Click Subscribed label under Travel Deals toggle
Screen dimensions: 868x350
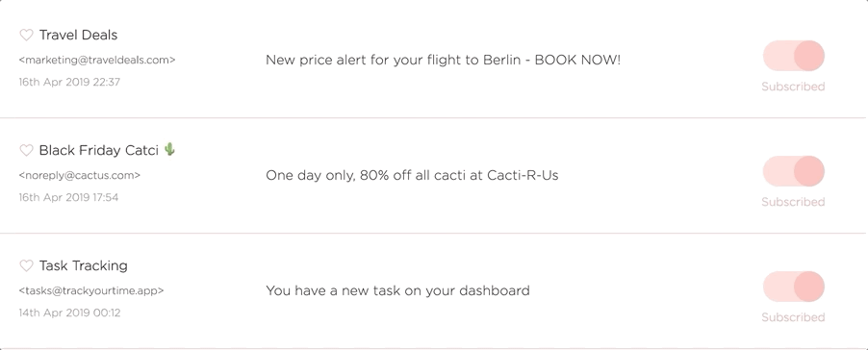coord(793,87)
